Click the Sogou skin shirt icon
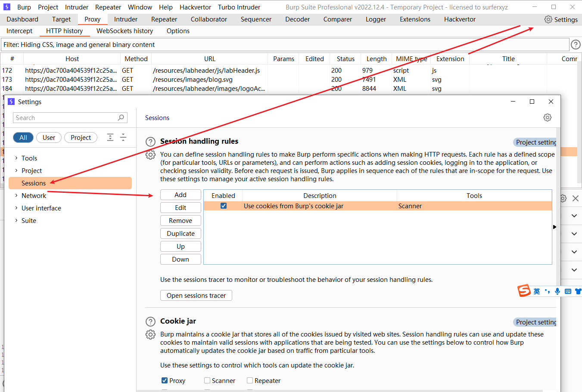Image resolution: width=582 pixels, height=392 pixels. 578,291
